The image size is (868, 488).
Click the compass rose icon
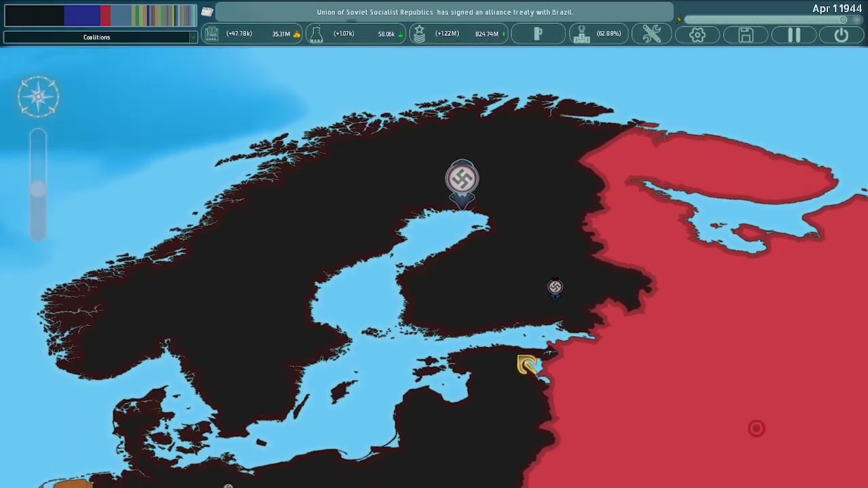tap(39, 97)
